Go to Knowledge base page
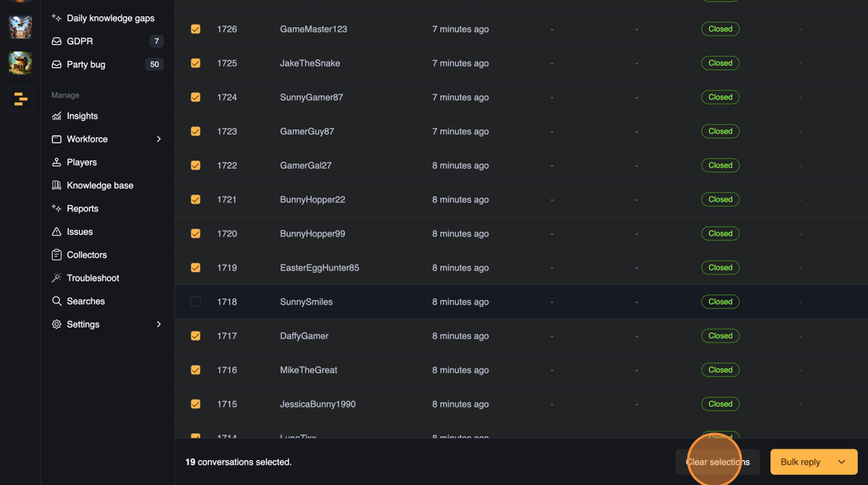Viewport: 868px width, 485px height. point(100,185)
